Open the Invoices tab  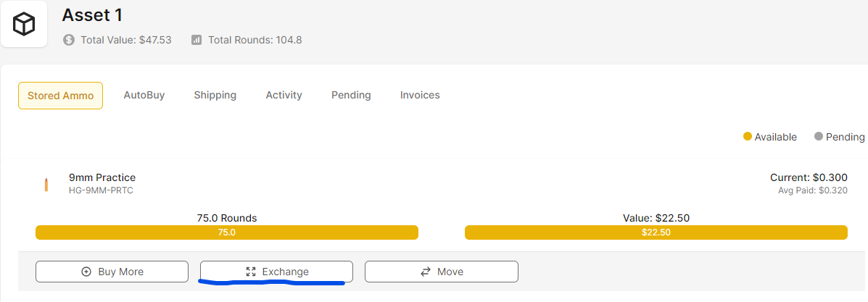point(420,95)
